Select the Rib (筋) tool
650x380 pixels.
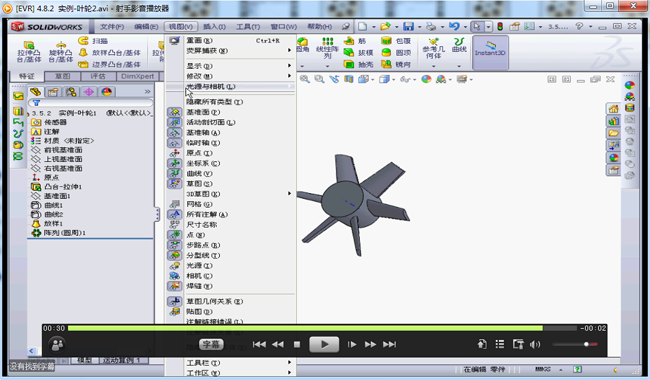point(355,41)
